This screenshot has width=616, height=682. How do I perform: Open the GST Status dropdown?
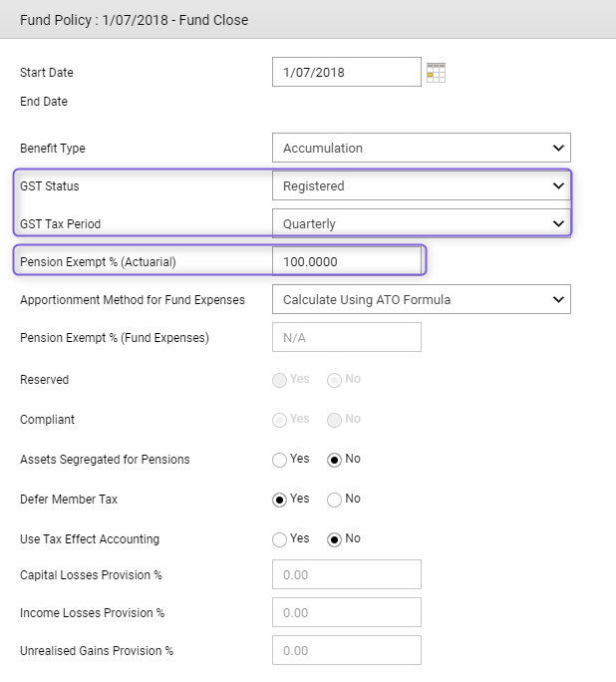point(422,185)
